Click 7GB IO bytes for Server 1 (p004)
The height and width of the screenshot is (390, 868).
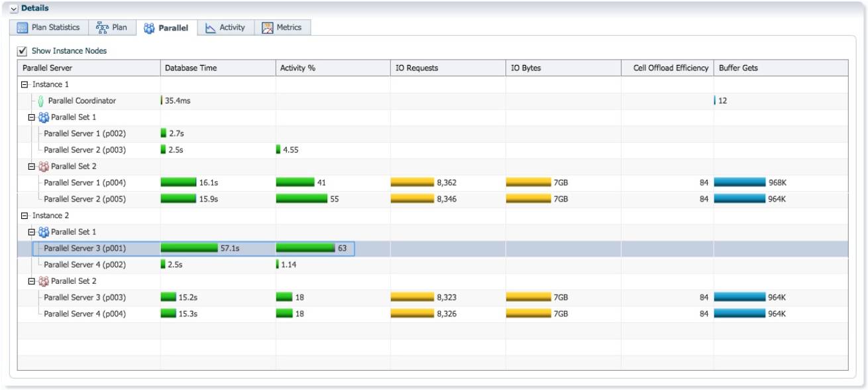coord(561,182)
